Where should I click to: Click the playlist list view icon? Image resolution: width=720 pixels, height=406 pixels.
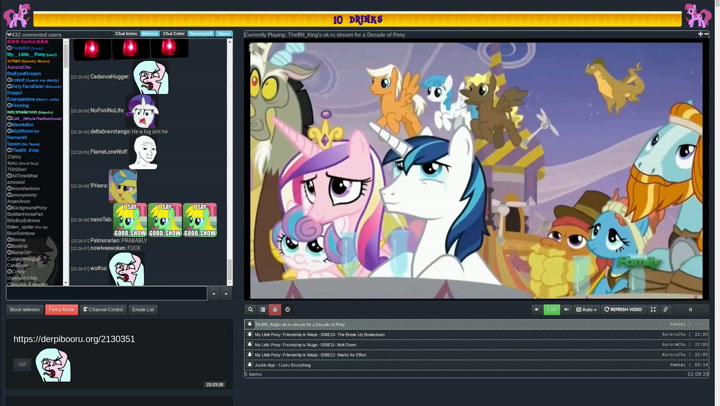(x=263, y=310)
